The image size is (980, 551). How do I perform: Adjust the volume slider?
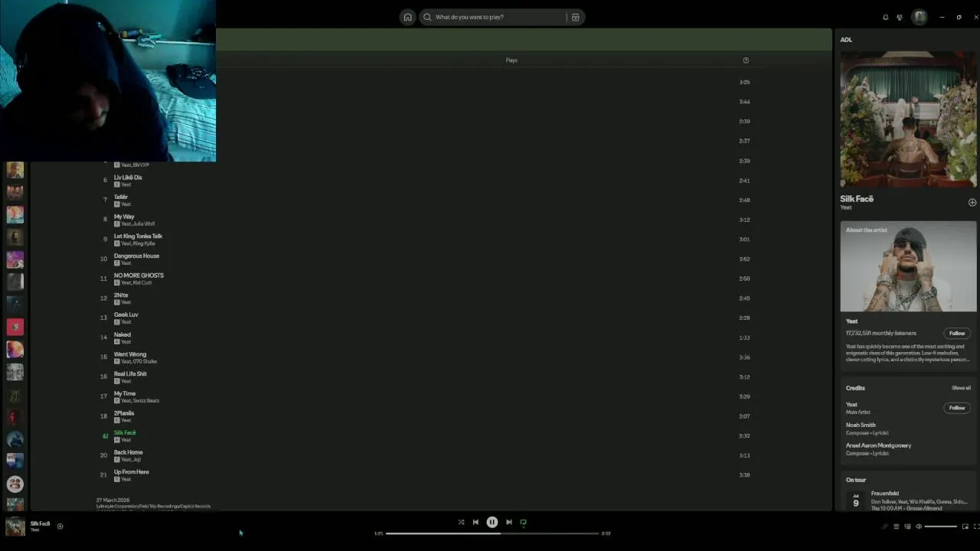[941, 527]
